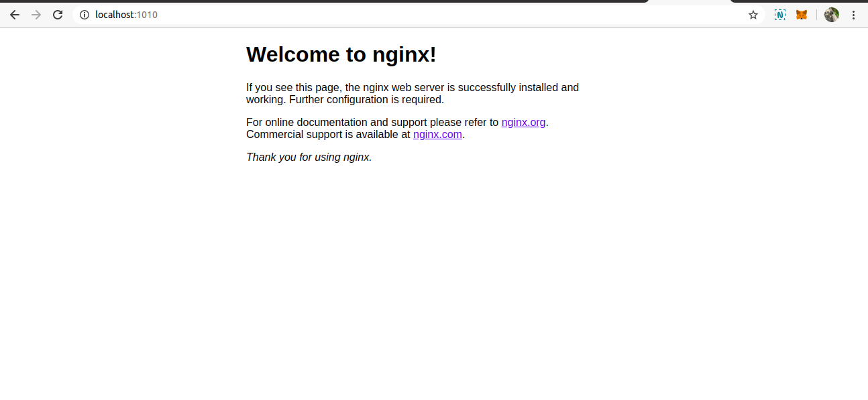
Task: Open the MetaMask fox extension
Action: pos(802,15)
